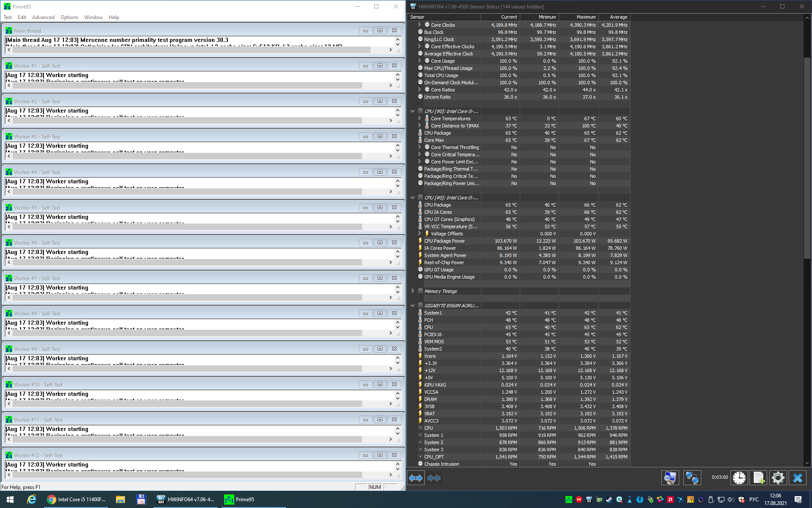
Task: Click the Current column header
Action: (x=500, y=17)
